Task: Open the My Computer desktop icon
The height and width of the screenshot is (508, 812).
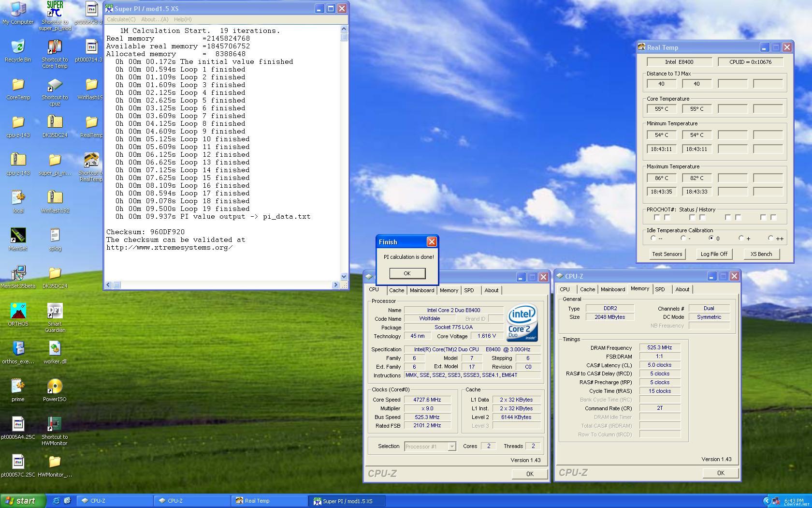Action: pyautogui.click(x=18, y=13)
